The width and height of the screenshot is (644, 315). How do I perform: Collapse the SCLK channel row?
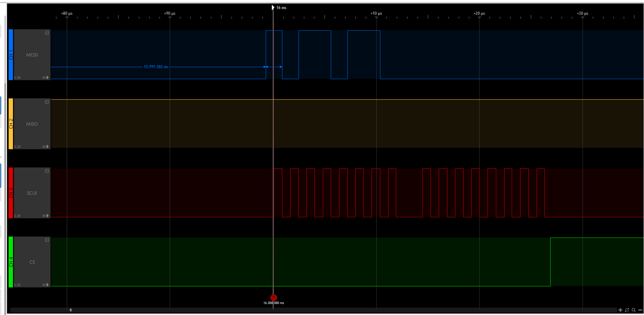click(x=47, y=171)
